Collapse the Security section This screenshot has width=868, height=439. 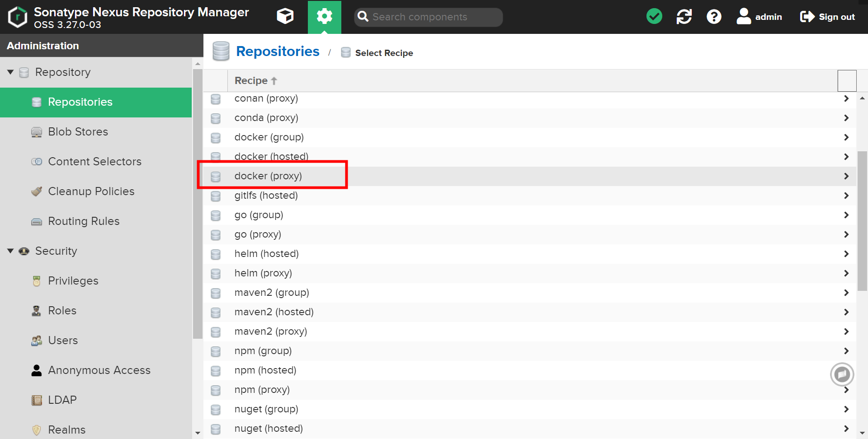[10, 251]
